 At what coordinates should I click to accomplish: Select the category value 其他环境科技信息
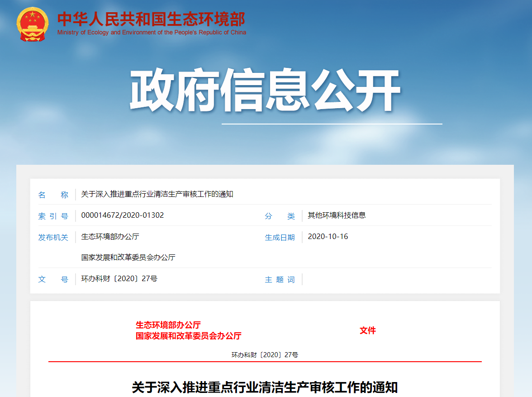click(x=337, y=215)
